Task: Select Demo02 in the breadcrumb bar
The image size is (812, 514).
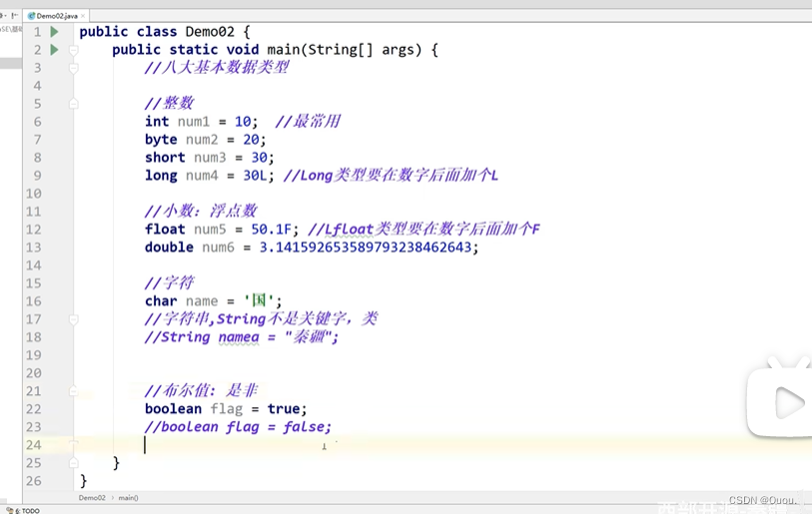Action: coord(92,498)
